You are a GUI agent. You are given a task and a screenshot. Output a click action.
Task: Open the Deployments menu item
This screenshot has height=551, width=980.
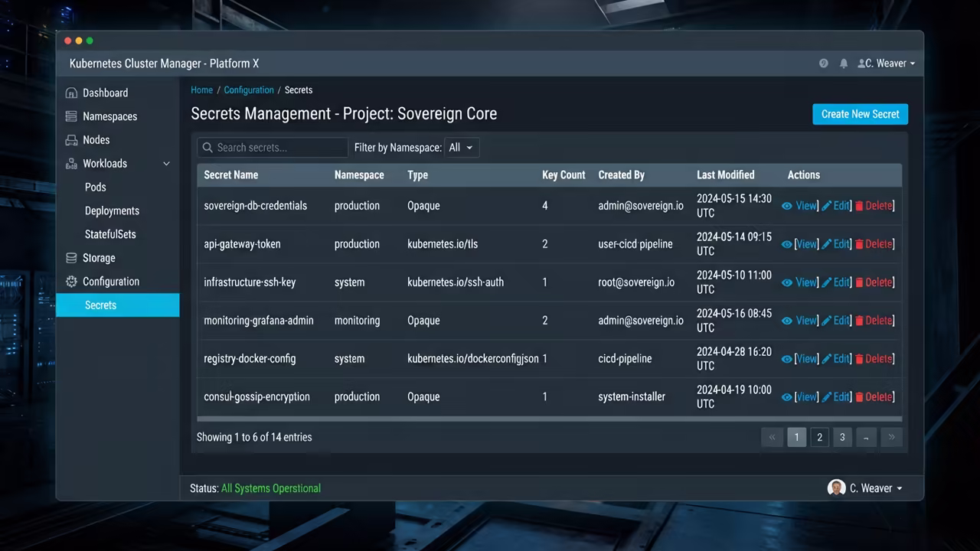[x=112, y=210]
